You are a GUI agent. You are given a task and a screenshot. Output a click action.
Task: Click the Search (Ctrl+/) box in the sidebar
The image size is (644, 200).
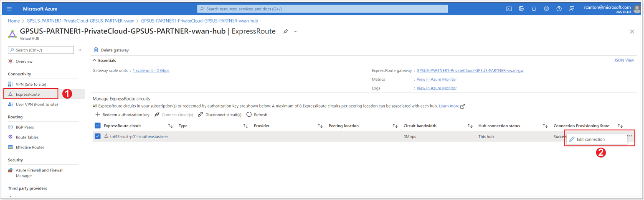tap(41, 50)
